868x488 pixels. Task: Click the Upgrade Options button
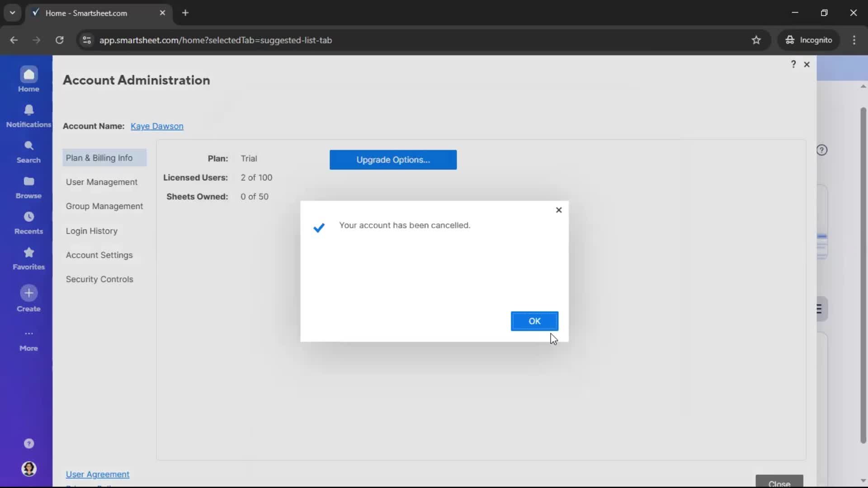click(x=393, y=160)
